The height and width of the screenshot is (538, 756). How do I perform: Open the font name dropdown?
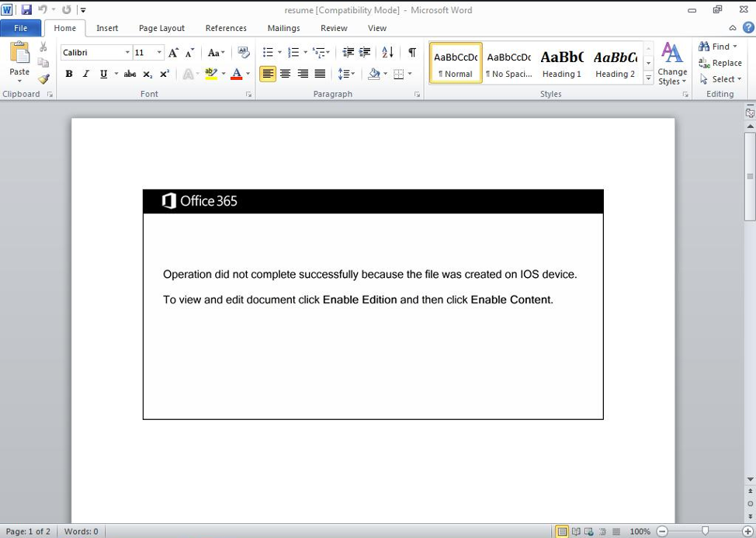click(127, 53)
